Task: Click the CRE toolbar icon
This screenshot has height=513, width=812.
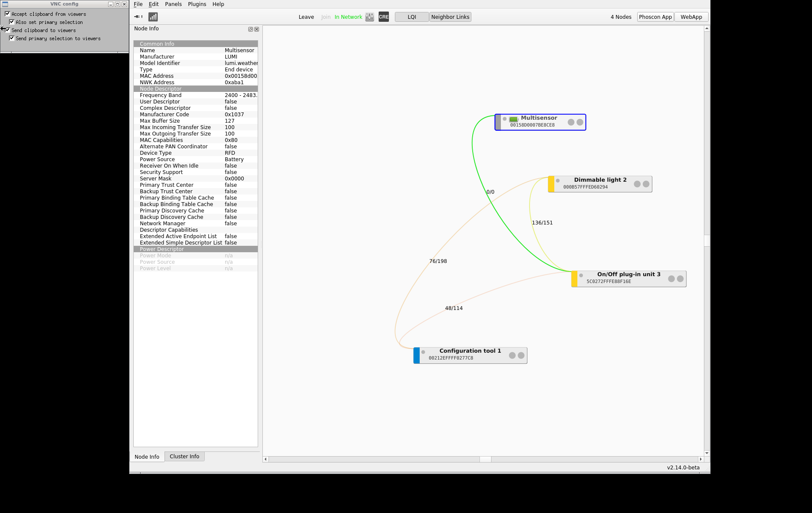Action: click(384, 17)
